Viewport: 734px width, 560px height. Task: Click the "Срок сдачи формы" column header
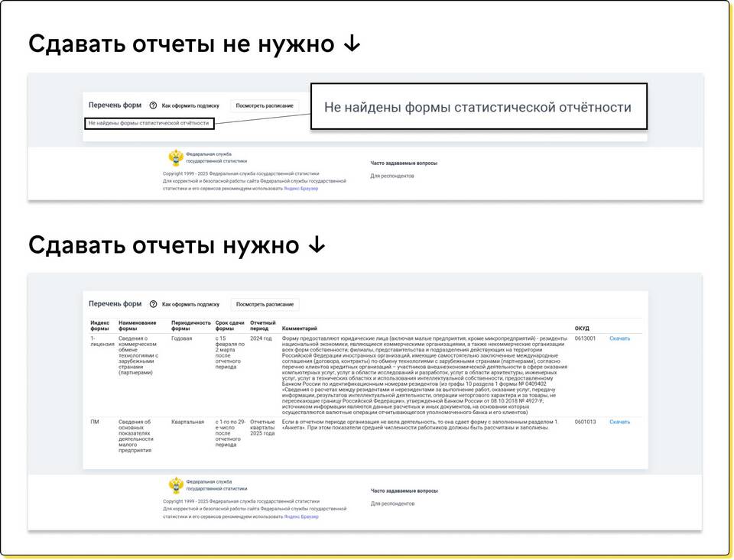coord(229,325)
